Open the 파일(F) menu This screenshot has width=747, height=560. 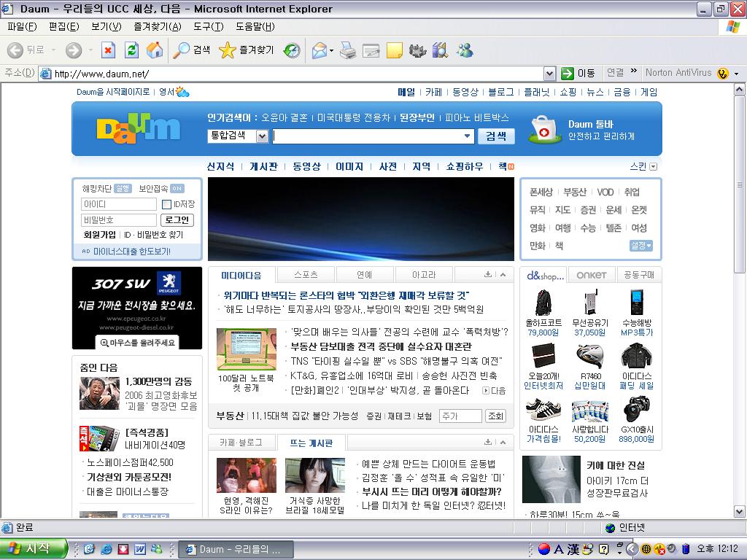(22, 27)
